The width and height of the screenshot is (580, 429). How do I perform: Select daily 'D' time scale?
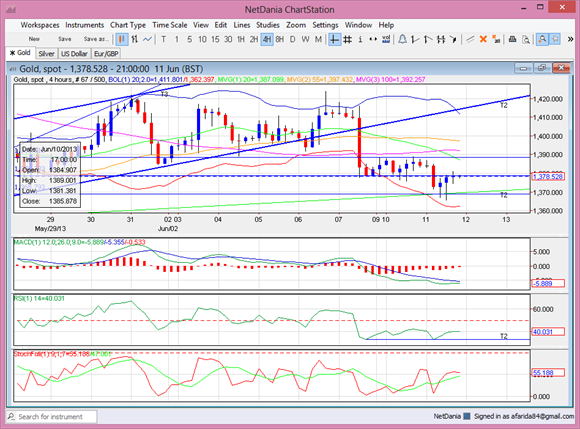[x=293, y=39]
